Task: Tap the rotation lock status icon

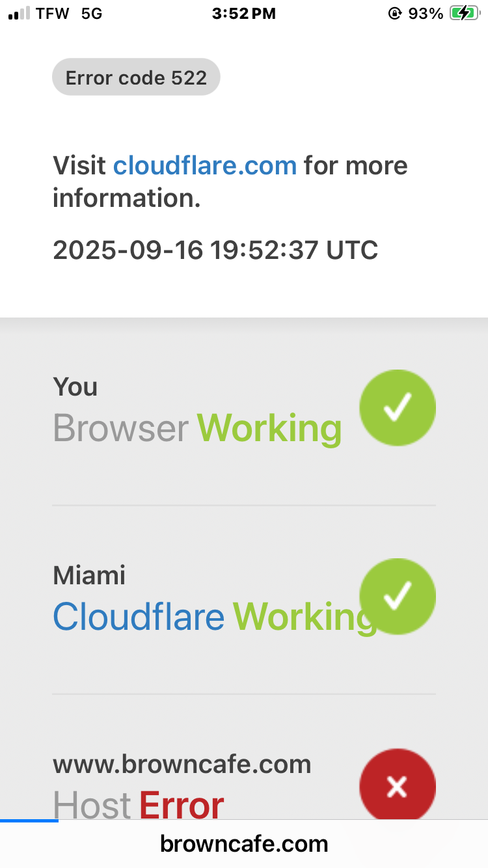Action: (x=394, y=14)
